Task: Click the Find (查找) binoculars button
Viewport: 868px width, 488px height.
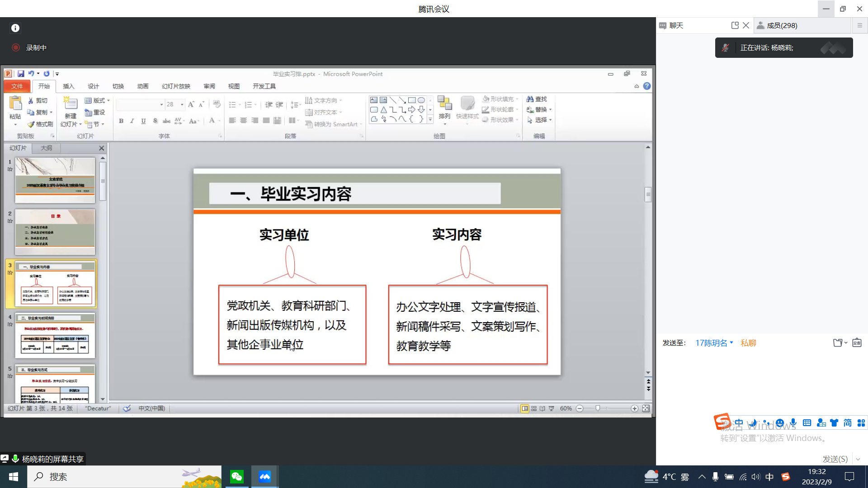Action: 537,99
